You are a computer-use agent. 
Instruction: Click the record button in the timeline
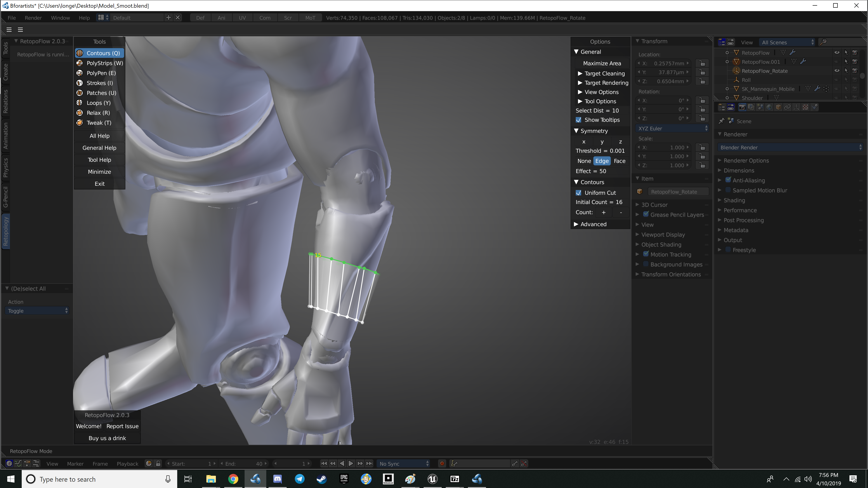(442, 463)
